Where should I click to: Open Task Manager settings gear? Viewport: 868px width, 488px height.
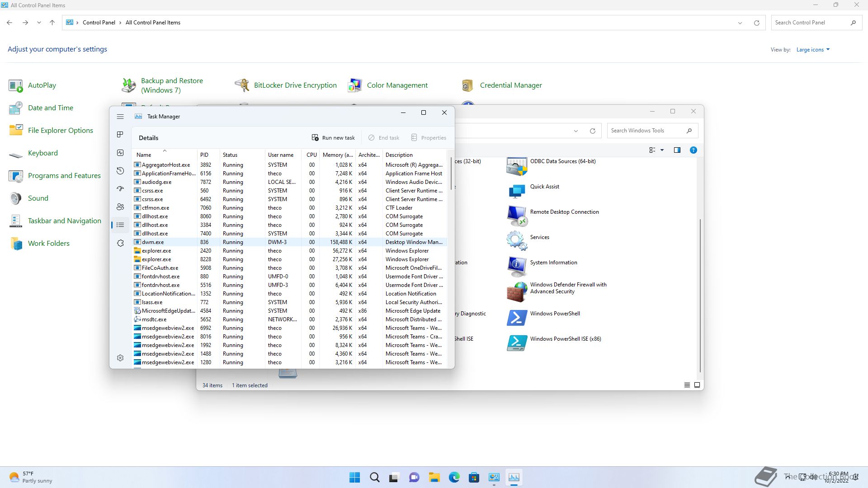[120, 358]
